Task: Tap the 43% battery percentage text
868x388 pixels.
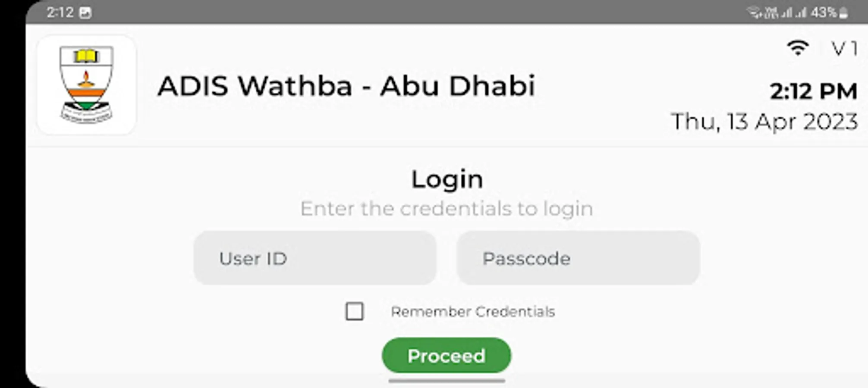Action: pos(823,13)
